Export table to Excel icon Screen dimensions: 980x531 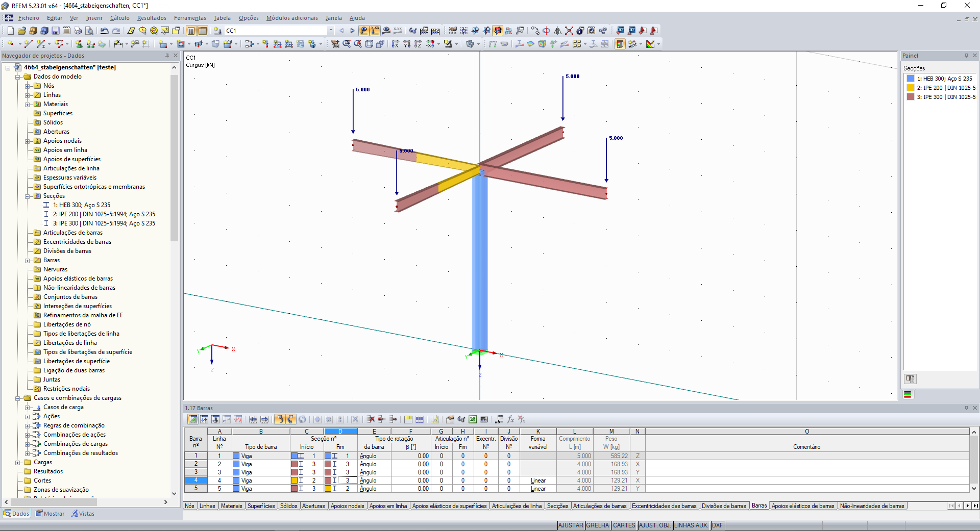click(x=473, y=419)
